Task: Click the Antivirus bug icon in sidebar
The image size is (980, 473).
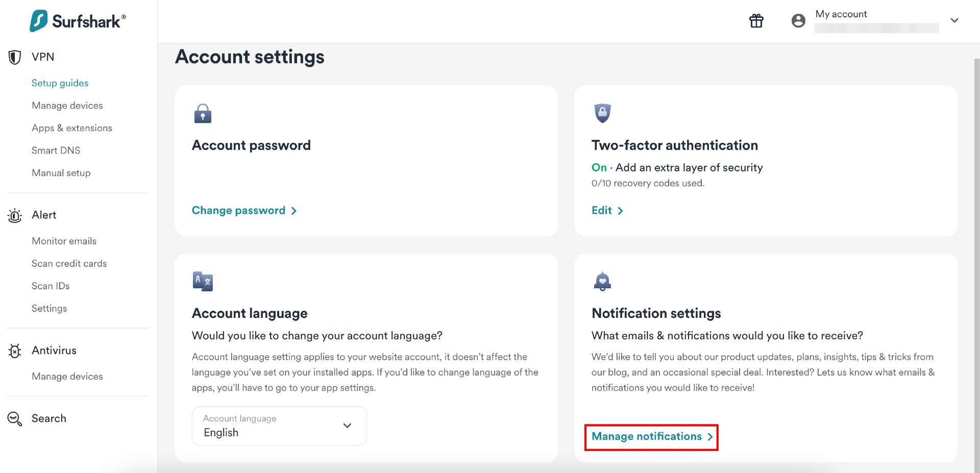Action: tap(14, 351)
